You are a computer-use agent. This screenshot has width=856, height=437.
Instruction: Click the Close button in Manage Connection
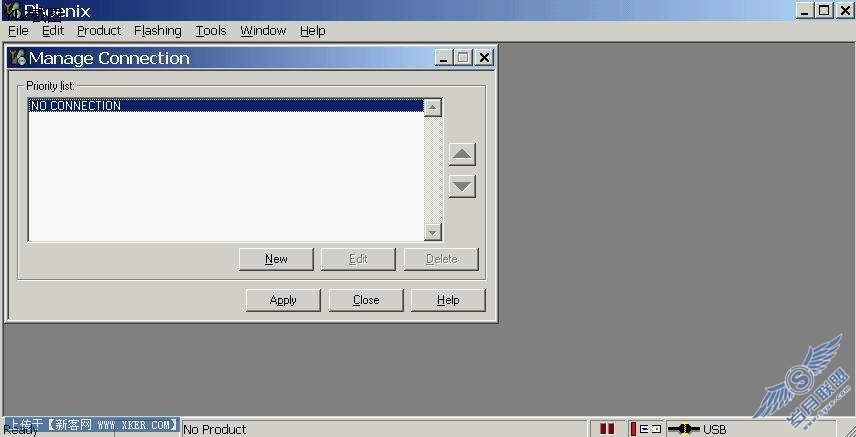click(x=366, y=300)
